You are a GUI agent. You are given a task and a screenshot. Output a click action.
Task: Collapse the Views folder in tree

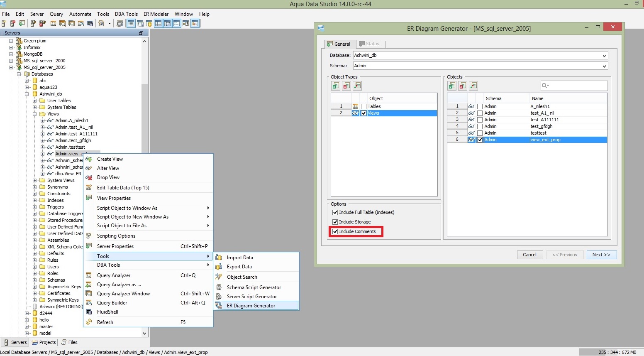pyautogui.click(x=35, y=114)
